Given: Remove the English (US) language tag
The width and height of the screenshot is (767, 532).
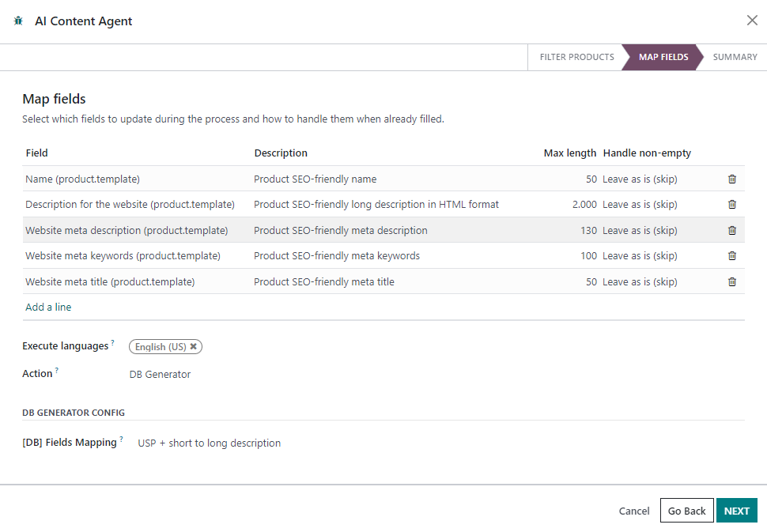Looking at the screenshot, I should pos(193,346).
